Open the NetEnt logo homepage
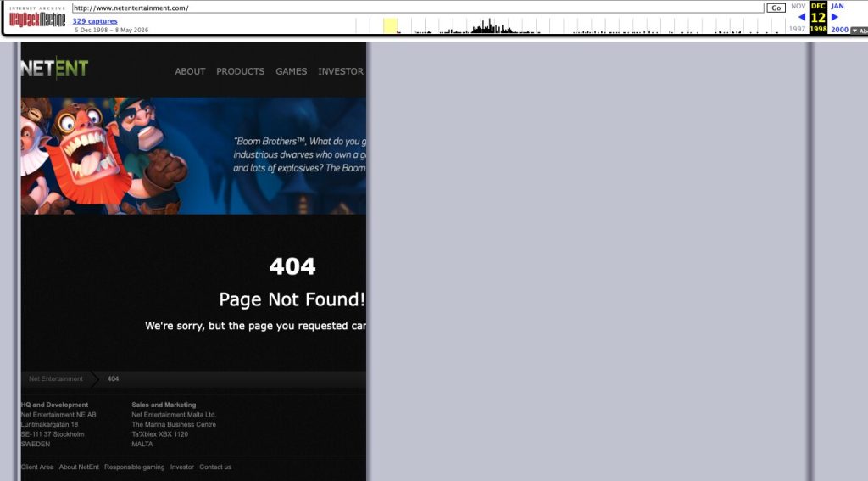868x481 pixels. click(x=54, y=68)
